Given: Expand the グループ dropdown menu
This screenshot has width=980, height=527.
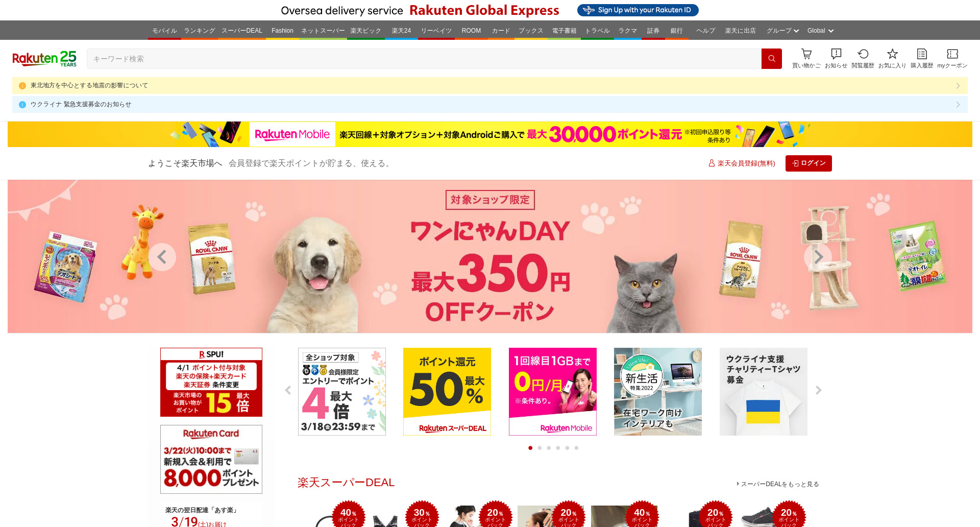Looking at the screenshot, I should coord(782,31).
